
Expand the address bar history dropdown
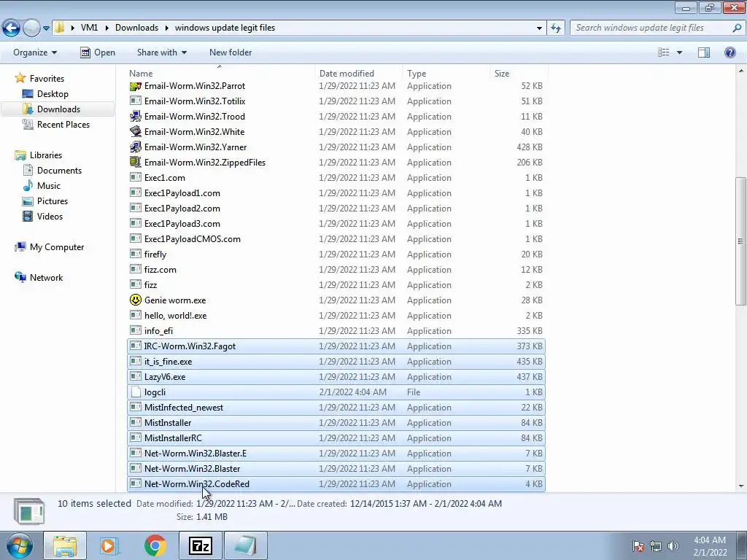539,28
